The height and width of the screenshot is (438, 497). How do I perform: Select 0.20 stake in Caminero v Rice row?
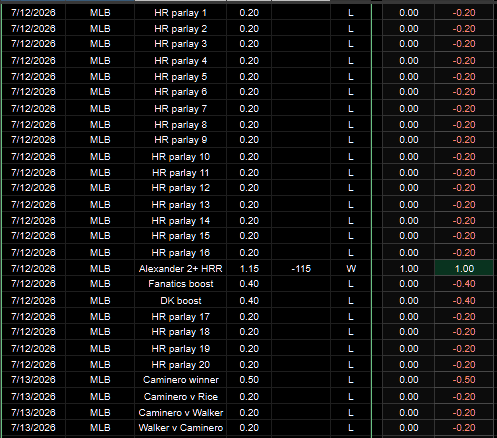[249, 397]
